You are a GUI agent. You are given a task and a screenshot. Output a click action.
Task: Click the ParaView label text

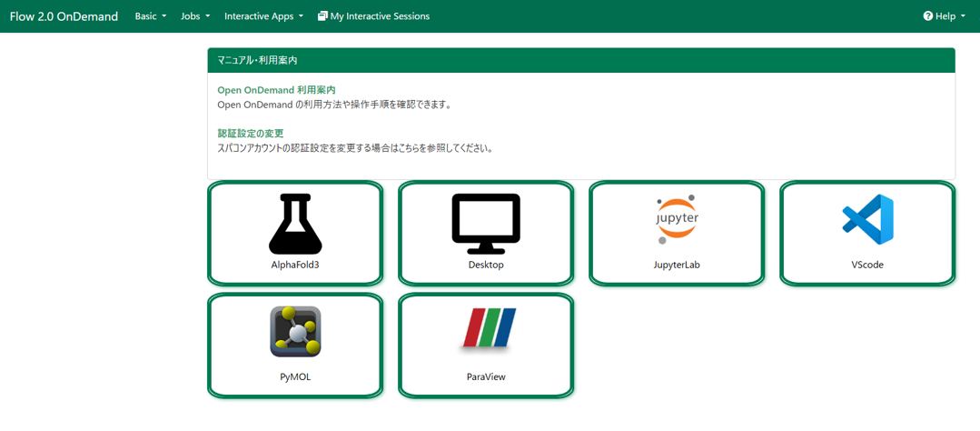(x=486, y=377)
